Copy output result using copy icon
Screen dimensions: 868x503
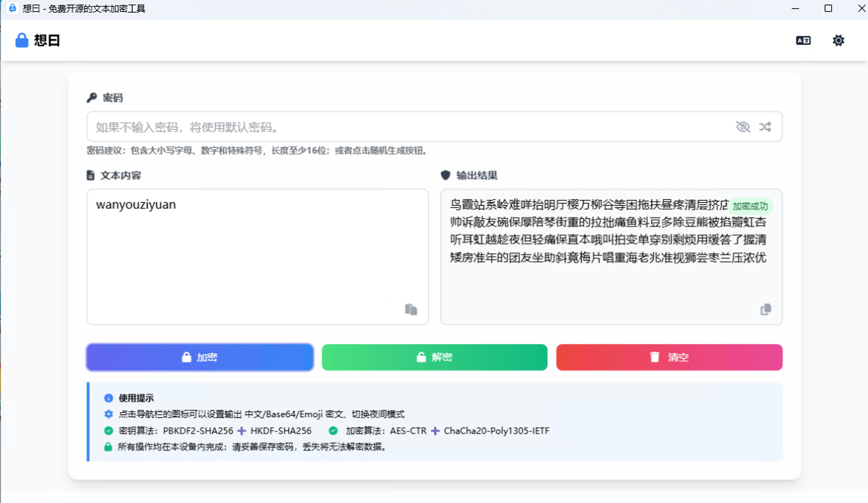pos(766,310)
